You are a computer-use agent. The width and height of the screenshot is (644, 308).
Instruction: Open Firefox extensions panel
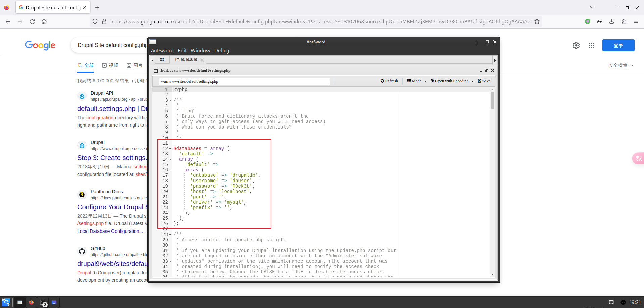coord(624,21)
